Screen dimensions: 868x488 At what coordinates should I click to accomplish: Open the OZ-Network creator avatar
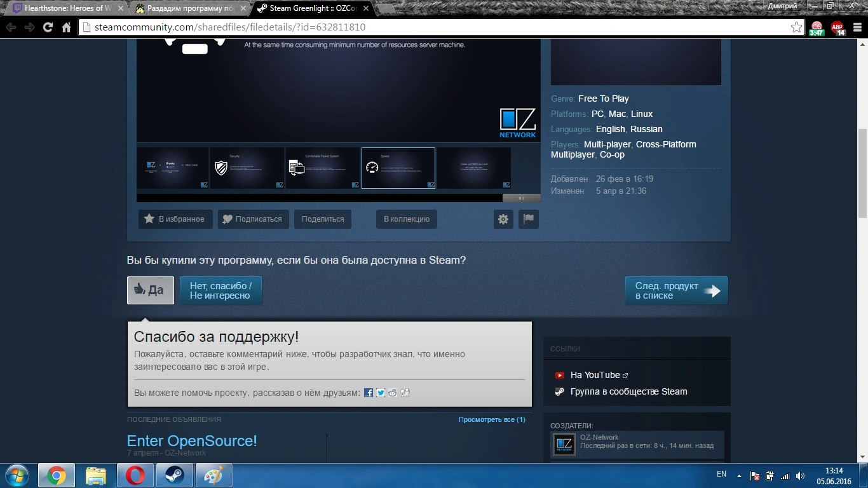click(564, 445)
